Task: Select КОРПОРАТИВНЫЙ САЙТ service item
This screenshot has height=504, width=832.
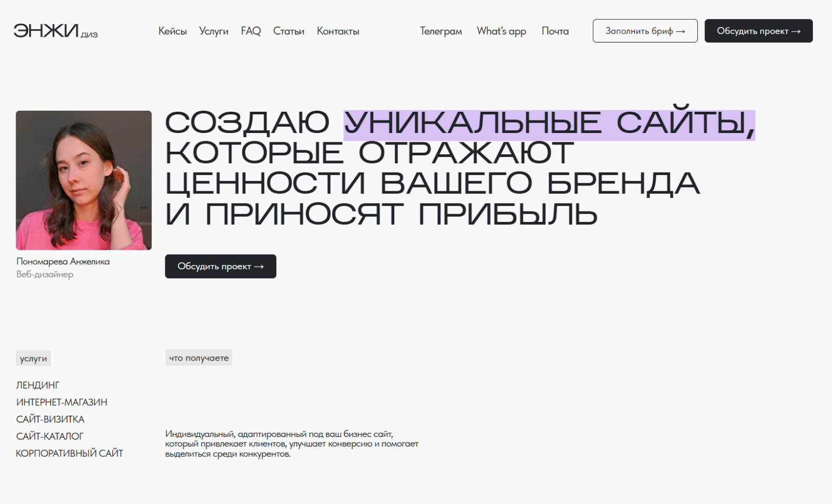Action: [70, 454]
